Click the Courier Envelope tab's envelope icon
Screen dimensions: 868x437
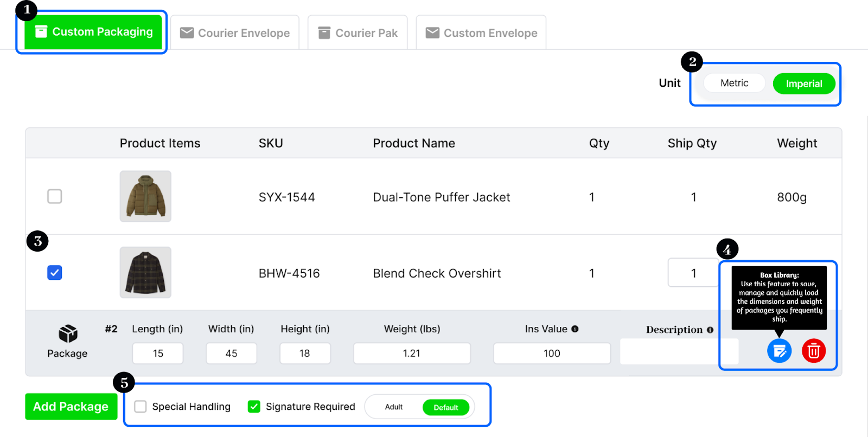187,33
